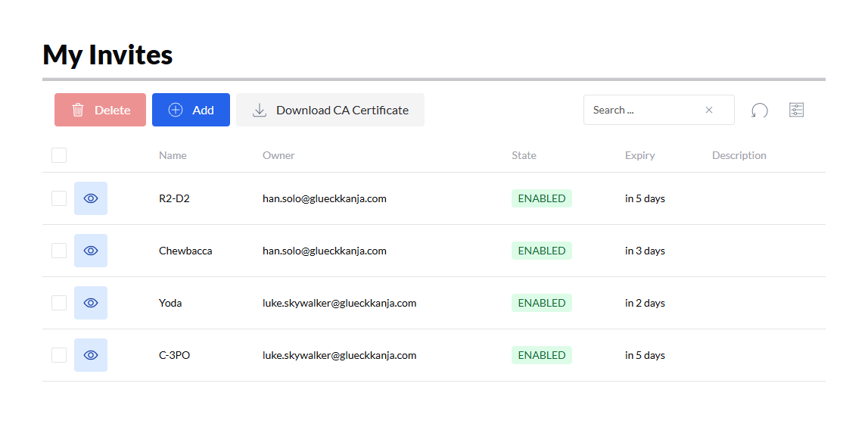The height and width of the screenshot is (424, 868).
Task: Toggle the C-3PO row checkbox
Action: tap(59, 355)
